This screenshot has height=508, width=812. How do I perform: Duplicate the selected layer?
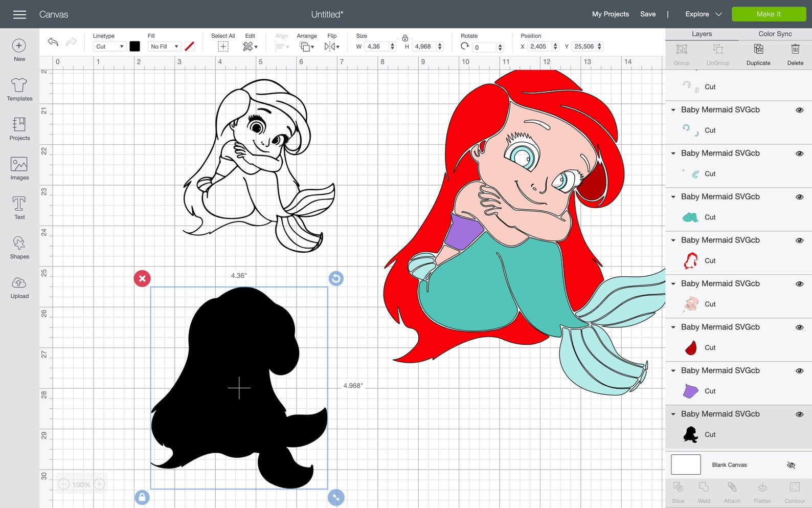pos(758,54)
